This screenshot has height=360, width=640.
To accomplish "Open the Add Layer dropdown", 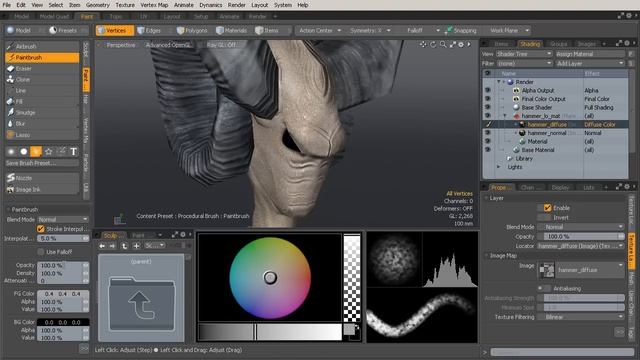I will coord(590,63).
